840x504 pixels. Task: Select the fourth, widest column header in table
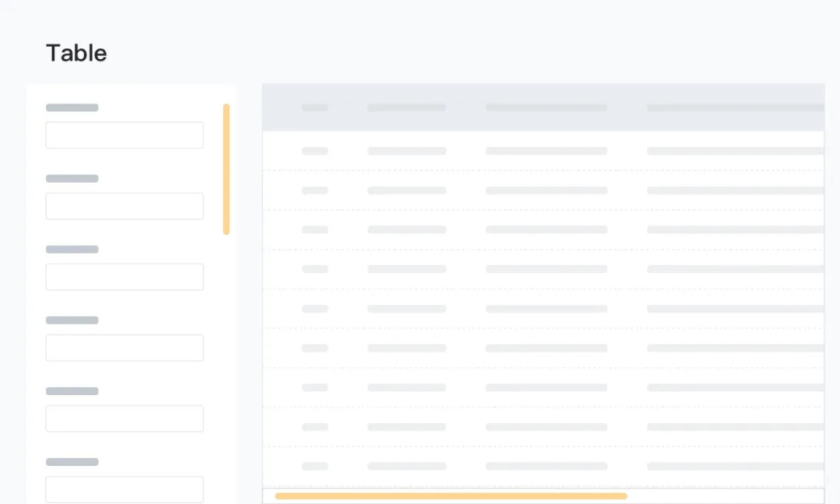click(735, 107)
